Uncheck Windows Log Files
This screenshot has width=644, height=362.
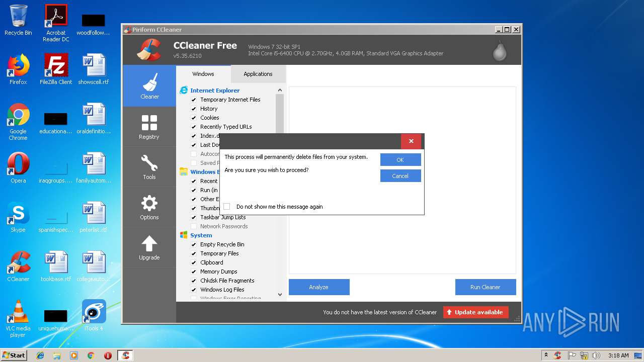tap(194, 290)
